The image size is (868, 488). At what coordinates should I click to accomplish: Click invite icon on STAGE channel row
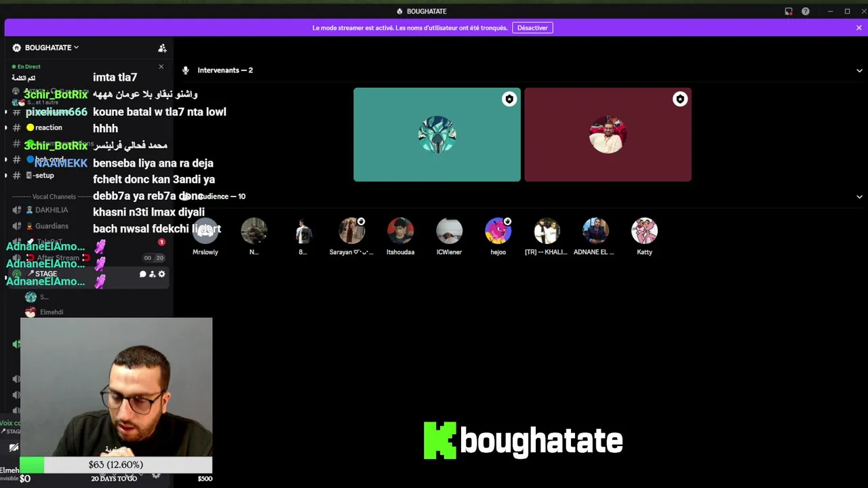tap(152, 274)
